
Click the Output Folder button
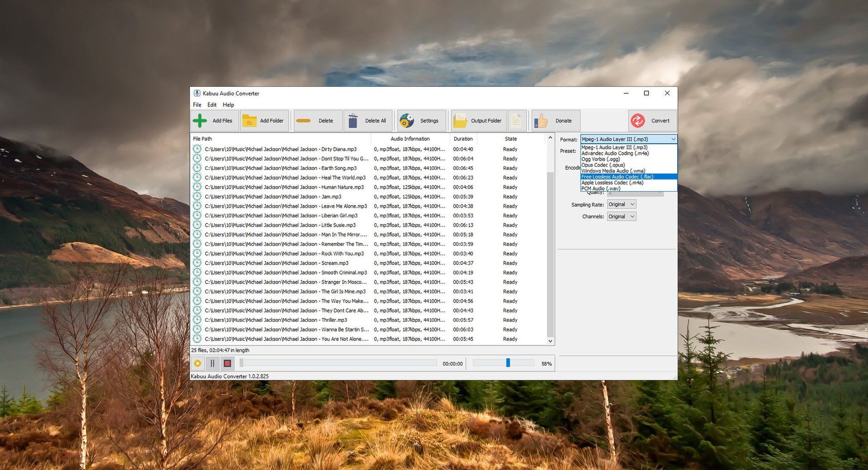(x=478, y=121)
